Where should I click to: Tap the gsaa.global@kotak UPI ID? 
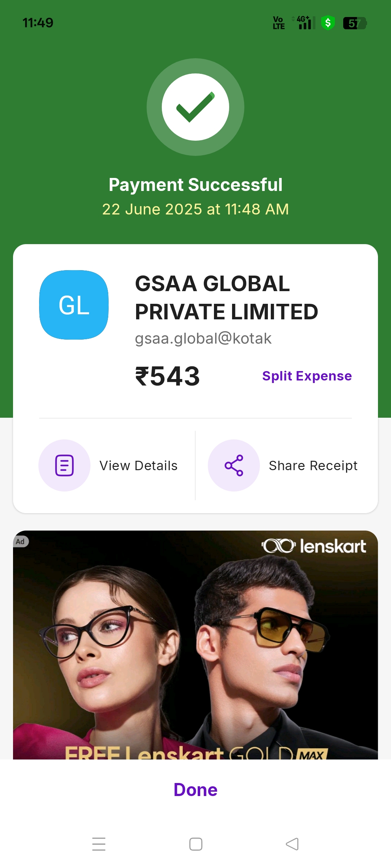point(203,339)
